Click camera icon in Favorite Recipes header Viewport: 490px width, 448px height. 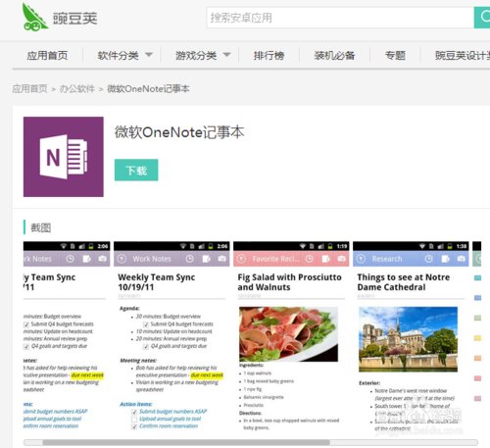coord(342,259)
